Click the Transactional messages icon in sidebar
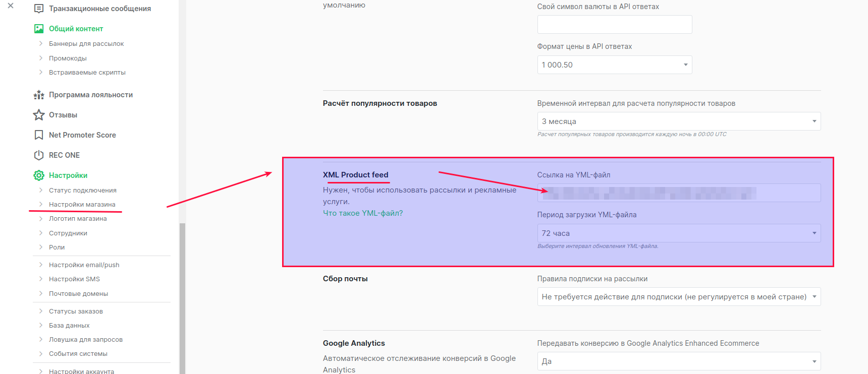868x374 pixels. point(39,9)
